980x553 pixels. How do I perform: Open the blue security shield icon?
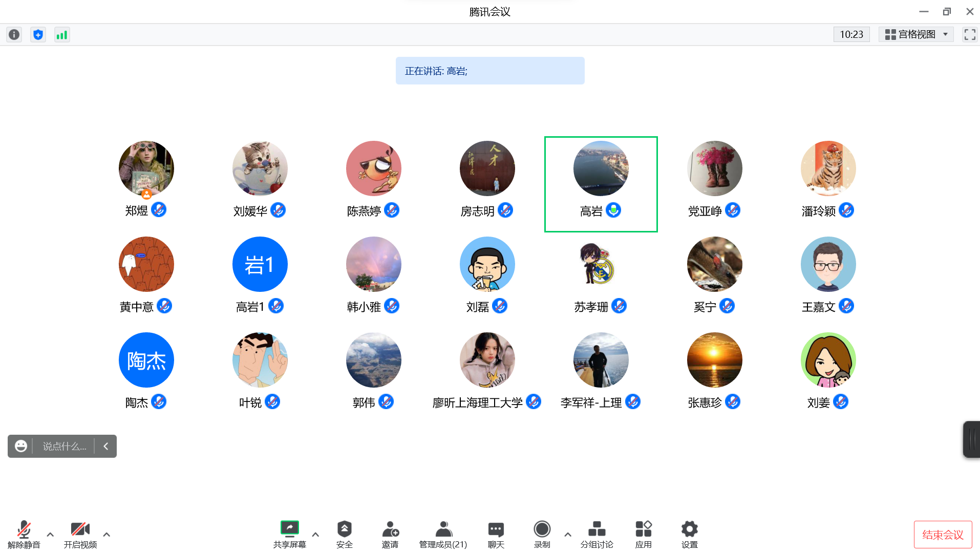tap(38, 34)
